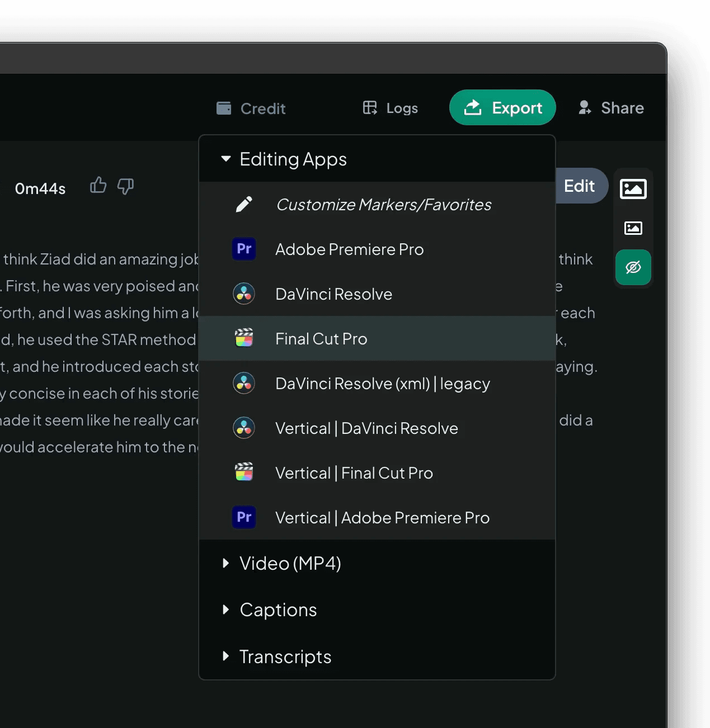Open the Logs panel

(391, 108)
